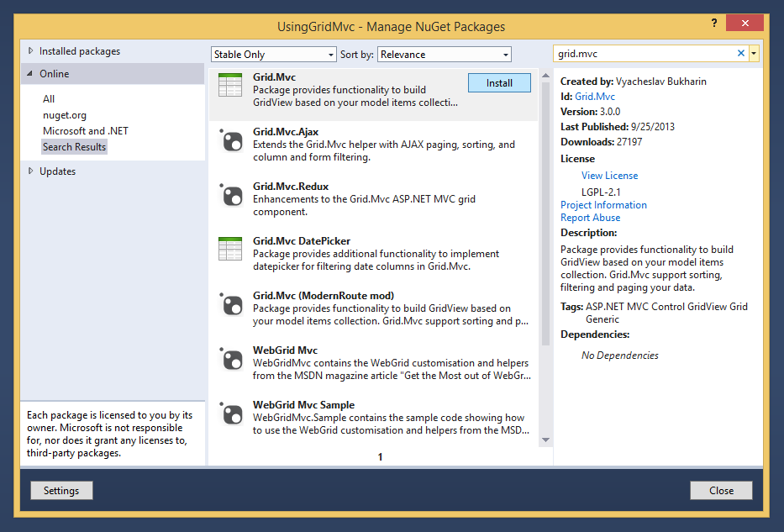Click the LGPL-2.1 license text
Image resolution: width=784 pixels, height=532 pixels.
point(601,192)
